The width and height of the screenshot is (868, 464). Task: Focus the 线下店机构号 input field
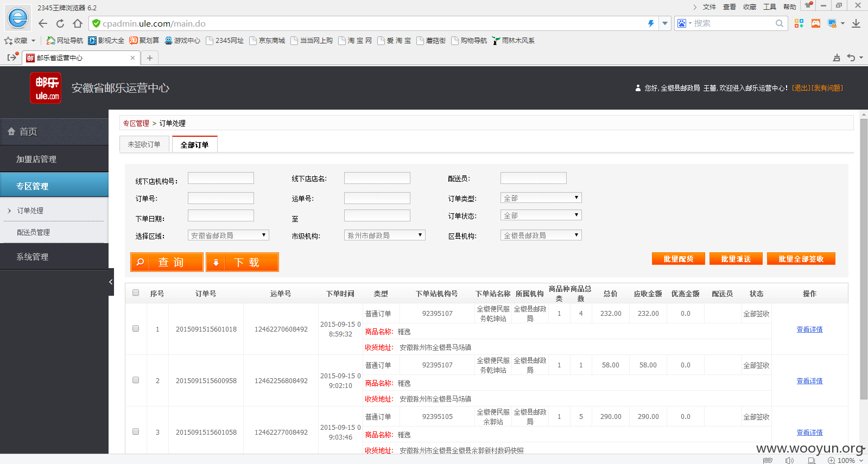pyautogui.click(x=221, y=178)
